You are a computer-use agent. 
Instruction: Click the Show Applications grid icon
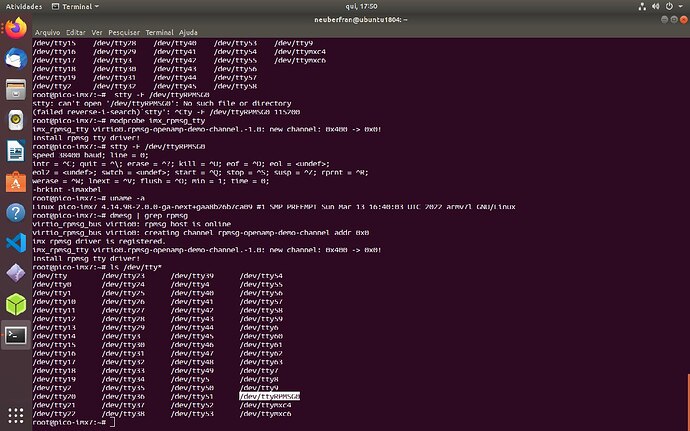15,414
